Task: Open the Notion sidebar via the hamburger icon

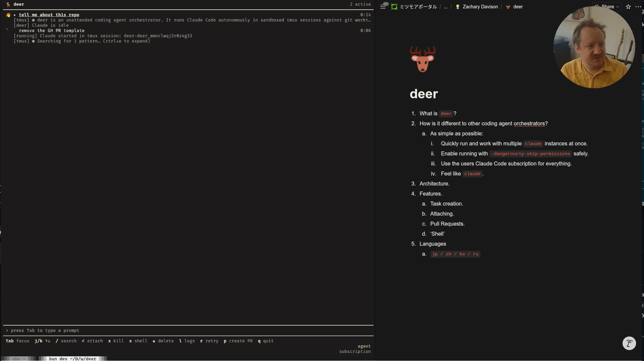Action: [x=383, y=6]
